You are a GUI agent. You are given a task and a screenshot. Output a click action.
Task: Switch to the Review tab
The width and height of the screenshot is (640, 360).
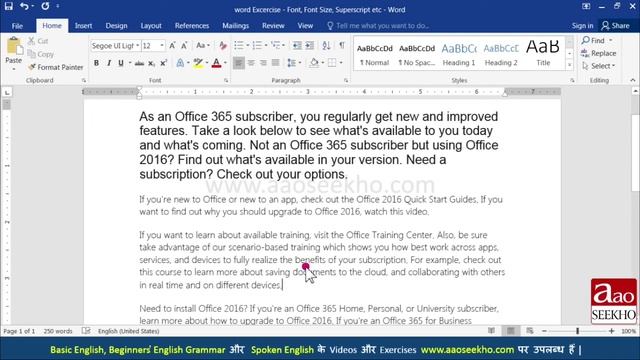pyautogui.click(x=273, y=26)
